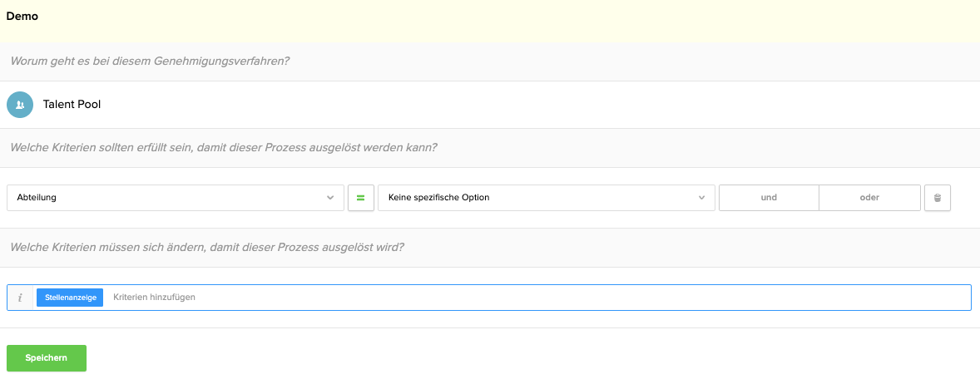Click the blue Stellenanzeige tag
980x379 pixels.
(70, 298)
